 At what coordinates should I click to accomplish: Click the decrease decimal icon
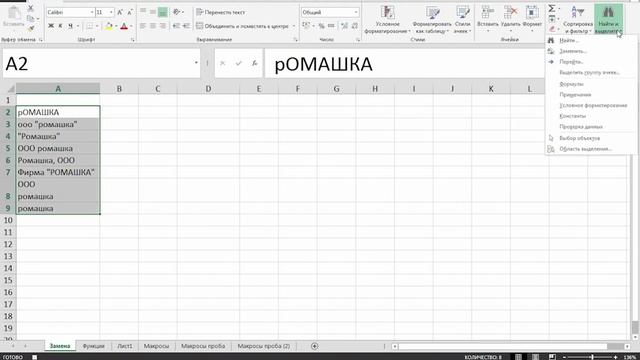coord(355,26)
